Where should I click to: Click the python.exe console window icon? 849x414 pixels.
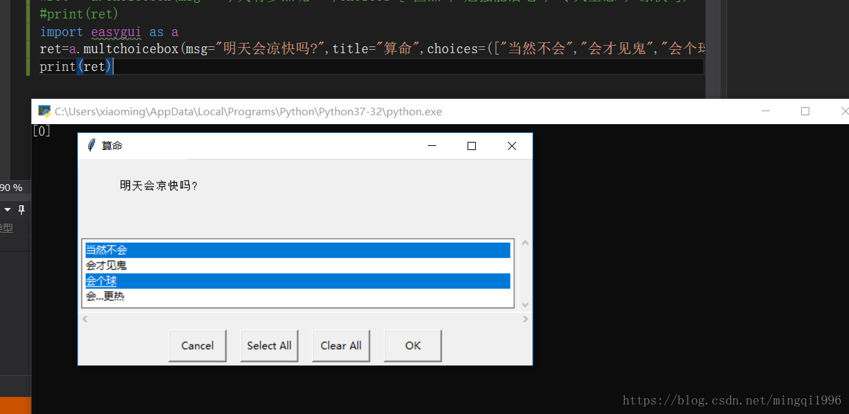point(44,111)
